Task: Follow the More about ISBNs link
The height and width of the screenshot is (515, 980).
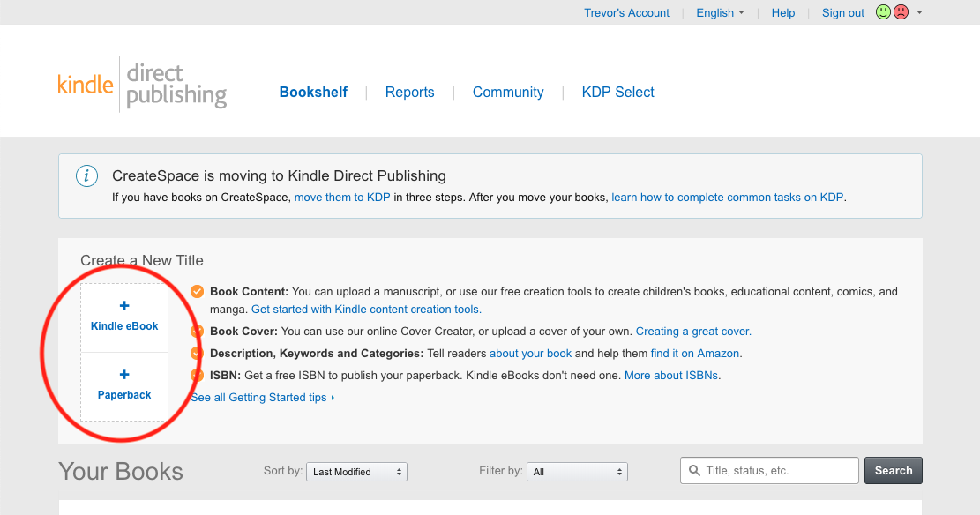Action: point(672,376)
